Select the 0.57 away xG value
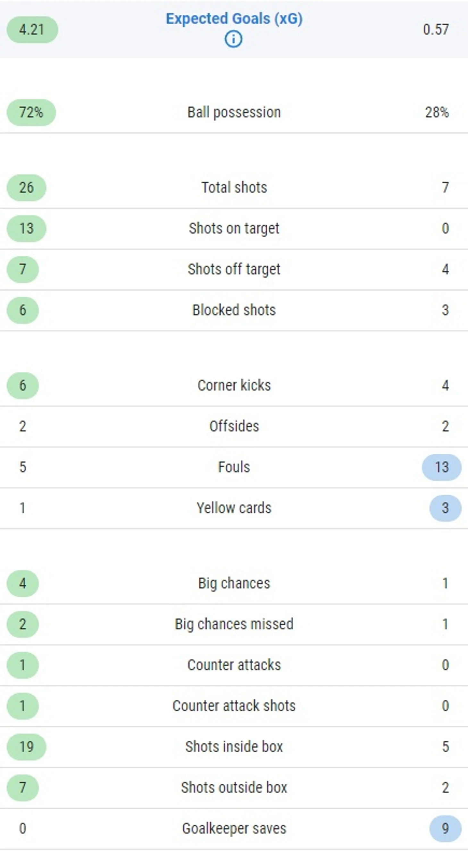 [x=436, y=30]
